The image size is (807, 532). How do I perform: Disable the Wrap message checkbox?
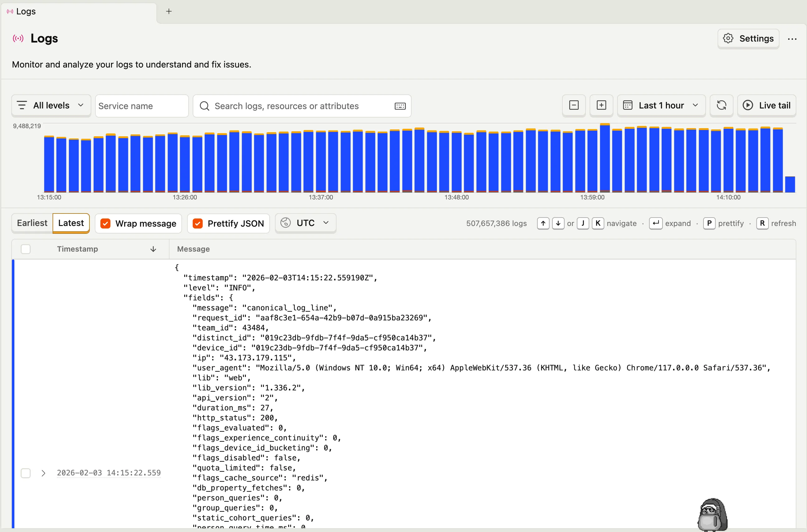coord(106,223)
